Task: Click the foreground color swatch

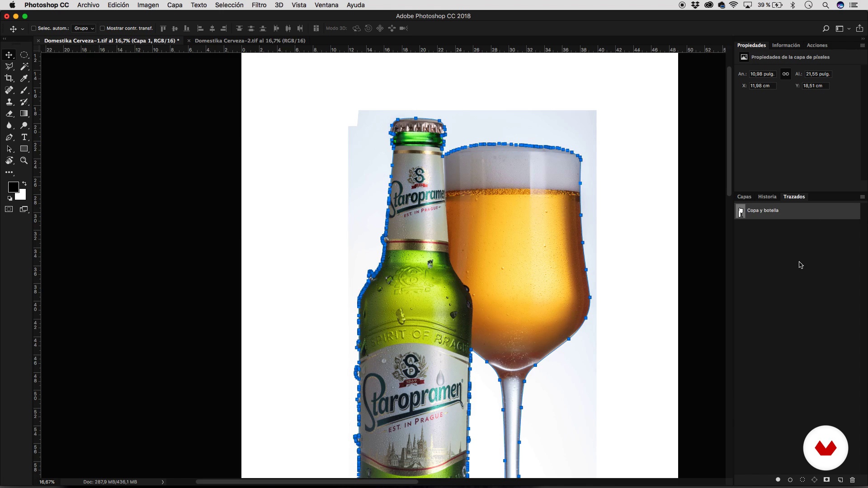Action: (x=13, y=187)
